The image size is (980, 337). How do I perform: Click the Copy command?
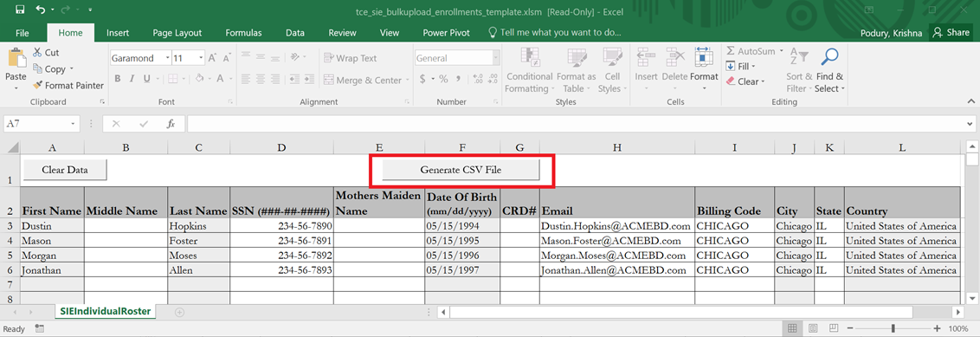coord(50,69)
